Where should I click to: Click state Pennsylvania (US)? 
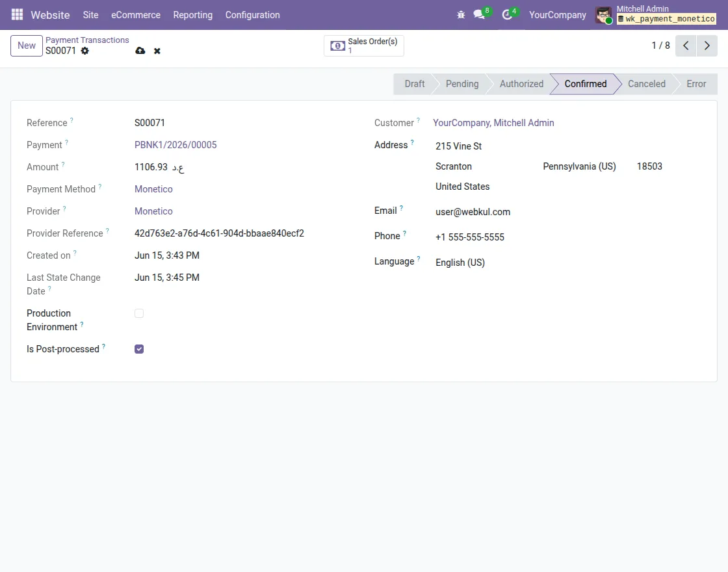pos(579,166)
